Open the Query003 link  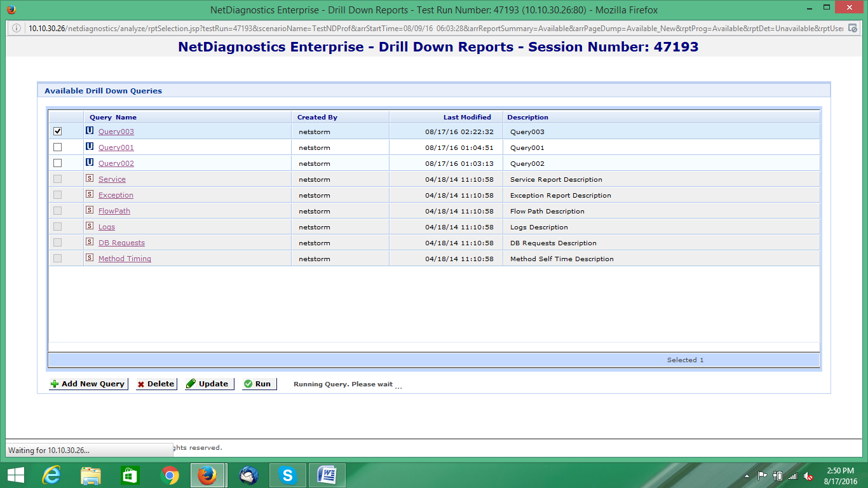coord(116,132)
